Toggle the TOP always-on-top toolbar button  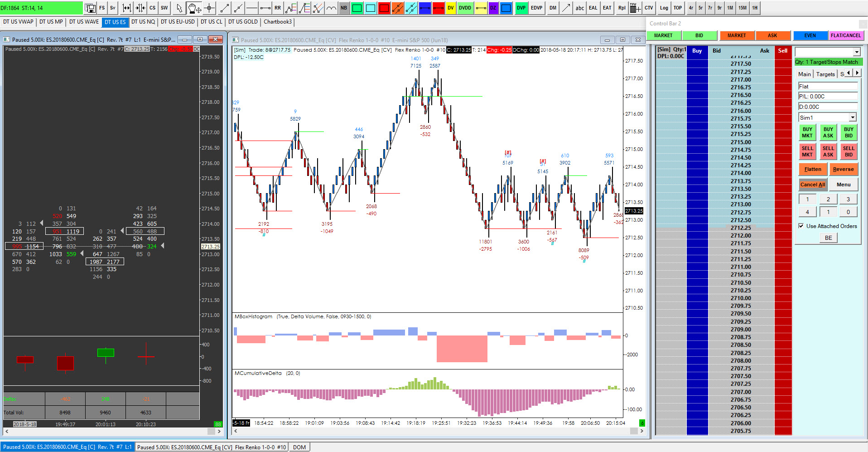[x=678, y=8]
